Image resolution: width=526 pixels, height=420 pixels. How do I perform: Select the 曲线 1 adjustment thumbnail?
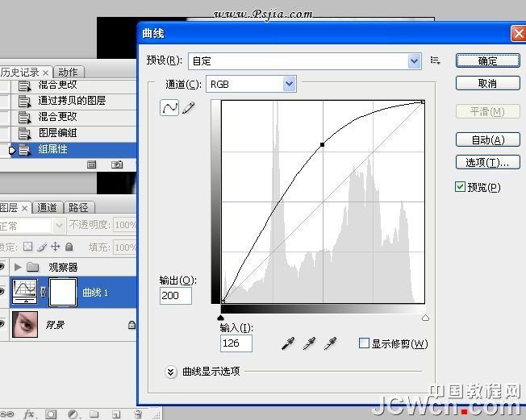(x=24, y=292)
